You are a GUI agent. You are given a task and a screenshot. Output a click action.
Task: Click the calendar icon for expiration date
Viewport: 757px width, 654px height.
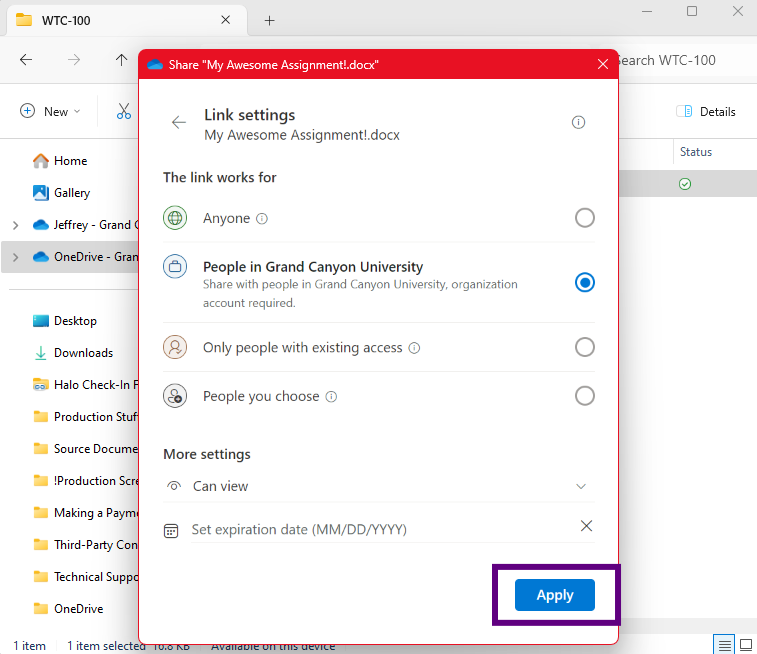[x=171, y=530]
